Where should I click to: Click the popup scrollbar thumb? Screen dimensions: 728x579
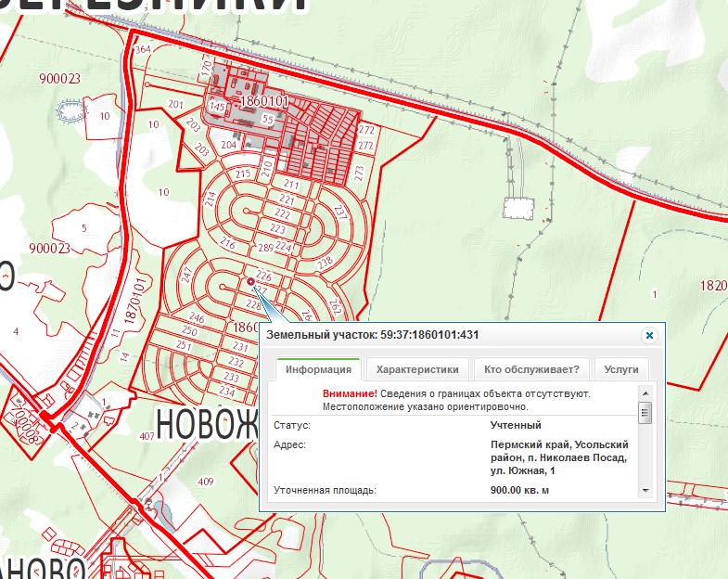[645, 413]
